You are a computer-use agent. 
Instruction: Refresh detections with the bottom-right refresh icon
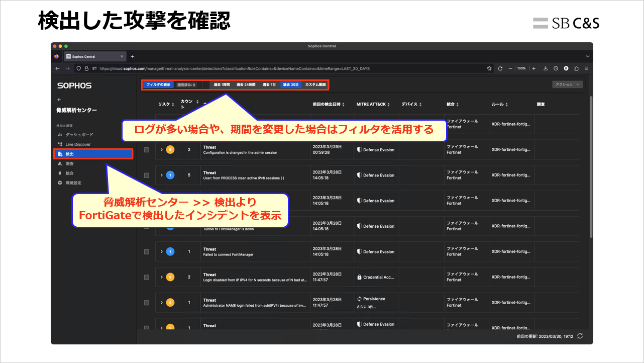(580, 336)
